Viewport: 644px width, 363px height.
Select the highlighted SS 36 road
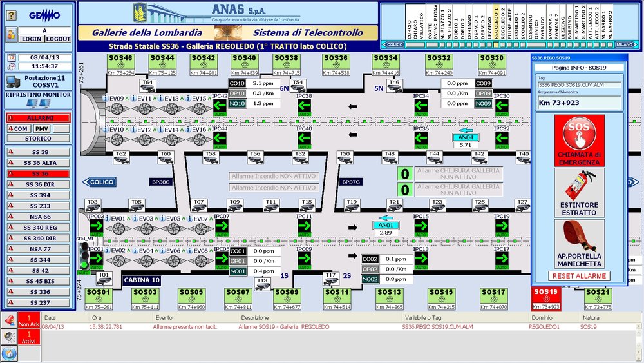pyautogui.click(x=38, y=173)
